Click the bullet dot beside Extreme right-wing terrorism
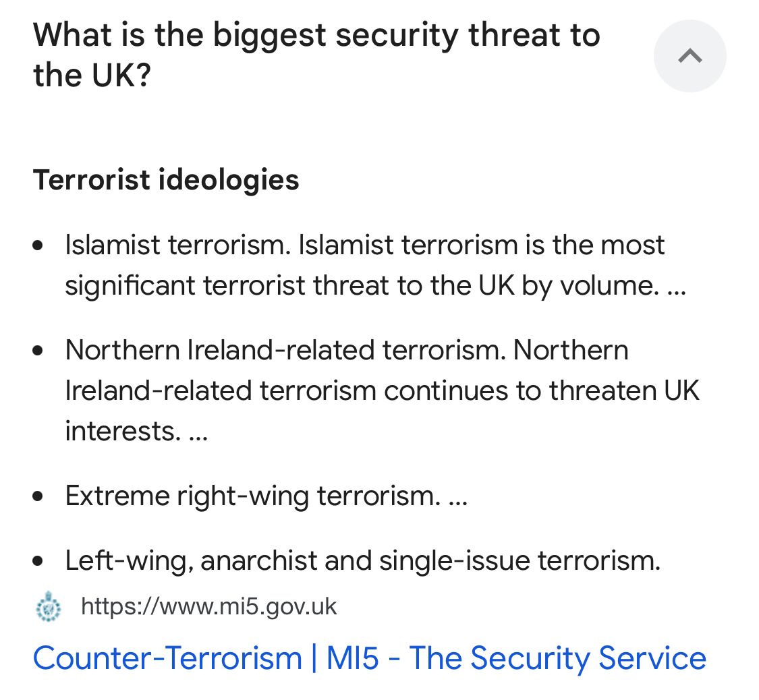Screen dimensions: 759x700 (x=38, y=497)
